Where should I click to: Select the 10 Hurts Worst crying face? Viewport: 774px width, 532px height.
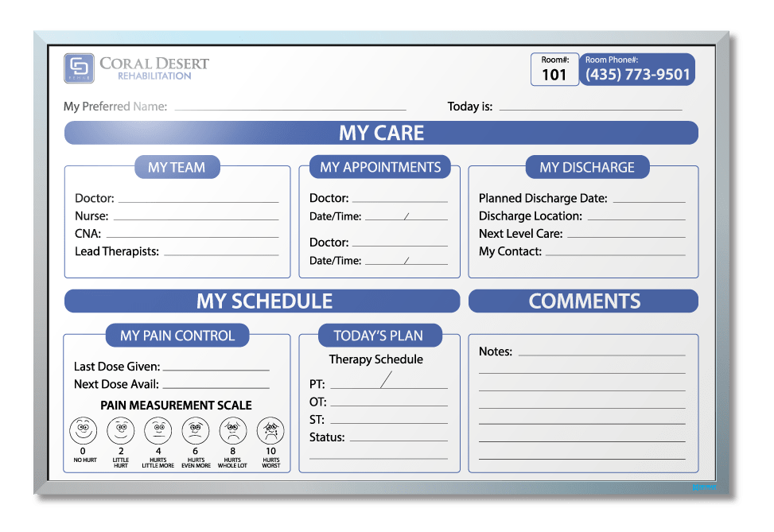[270, 431]
